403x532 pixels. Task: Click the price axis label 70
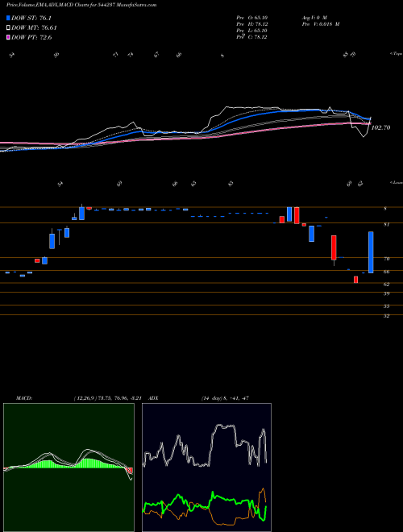point(386,259)
